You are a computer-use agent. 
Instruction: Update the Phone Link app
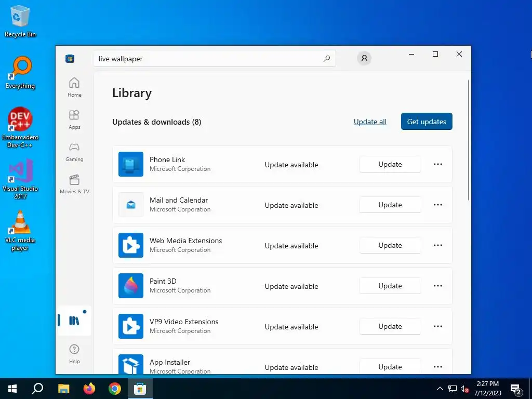coord(390,164)
